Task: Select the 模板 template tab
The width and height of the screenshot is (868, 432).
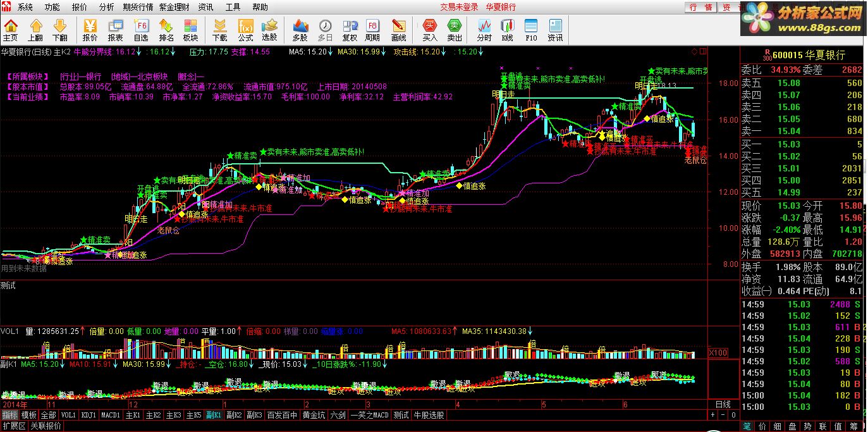Action: [29, 416]
